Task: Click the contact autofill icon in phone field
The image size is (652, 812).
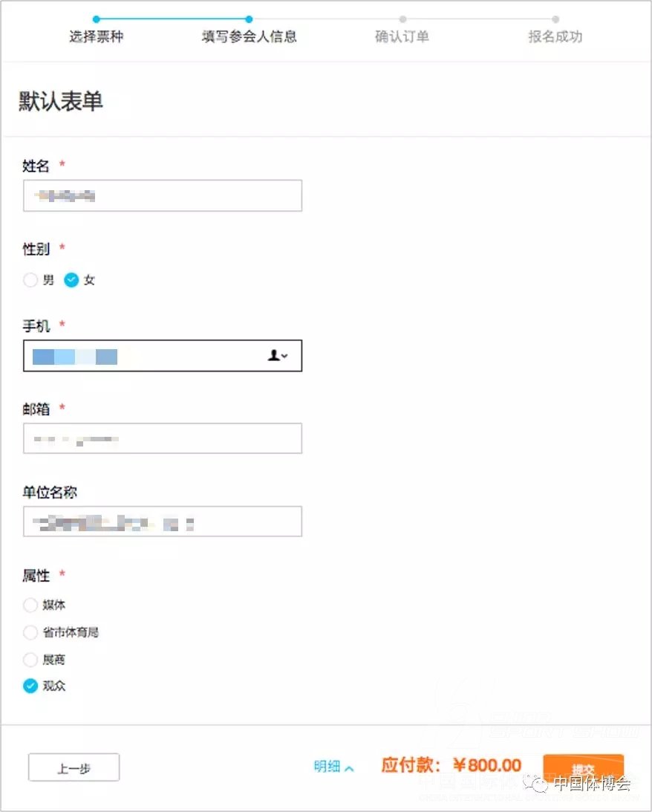Action: [x=277, y=355]
